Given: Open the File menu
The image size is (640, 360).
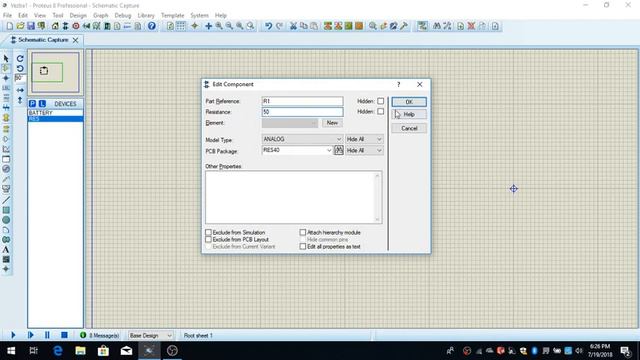Looking at the screenshot, I should [7, 16].
